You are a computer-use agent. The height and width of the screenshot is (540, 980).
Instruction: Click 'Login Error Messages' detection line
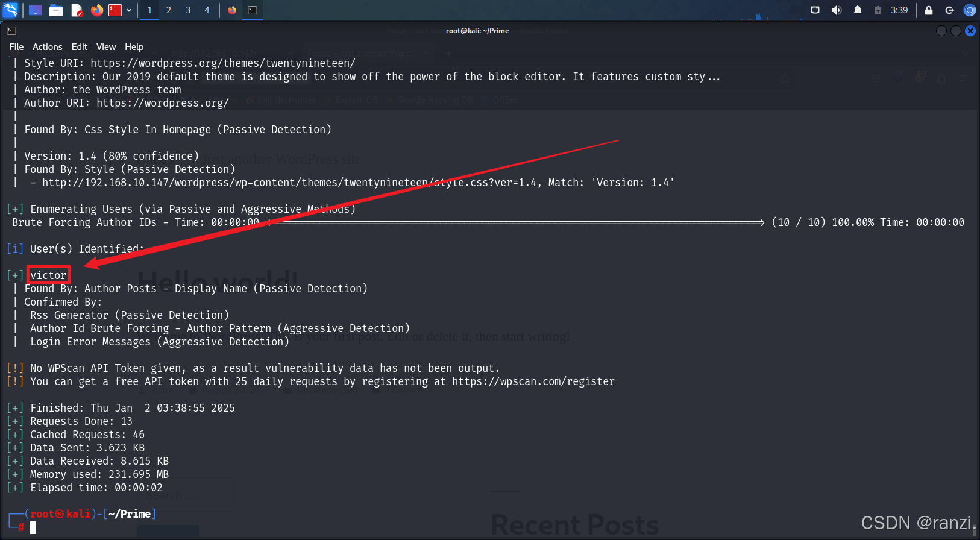pyautogui.click(x=160, y=342)
